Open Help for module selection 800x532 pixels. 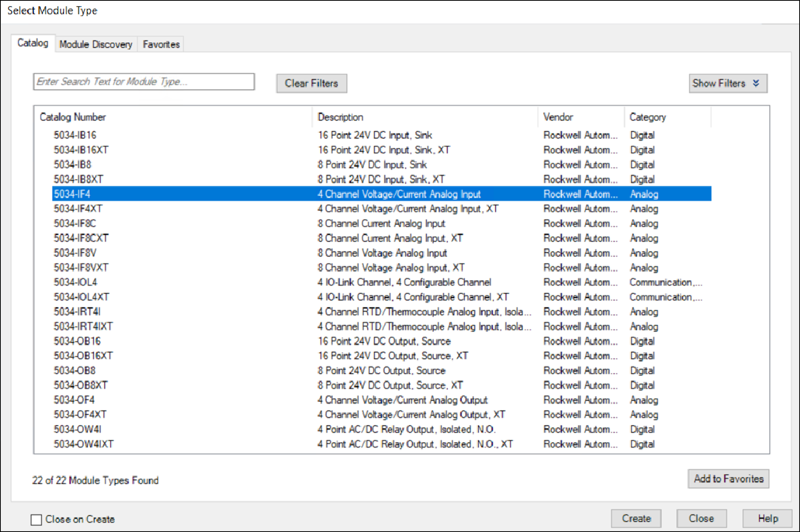[767, 519]
